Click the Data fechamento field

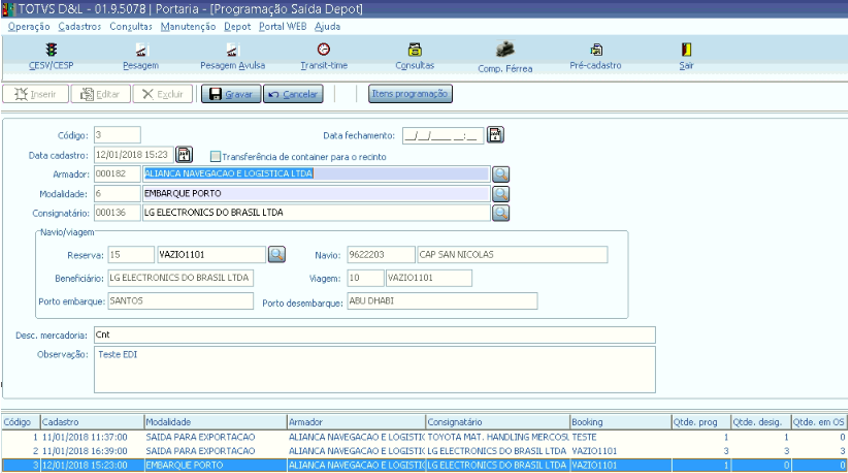[x=443, y=136]
